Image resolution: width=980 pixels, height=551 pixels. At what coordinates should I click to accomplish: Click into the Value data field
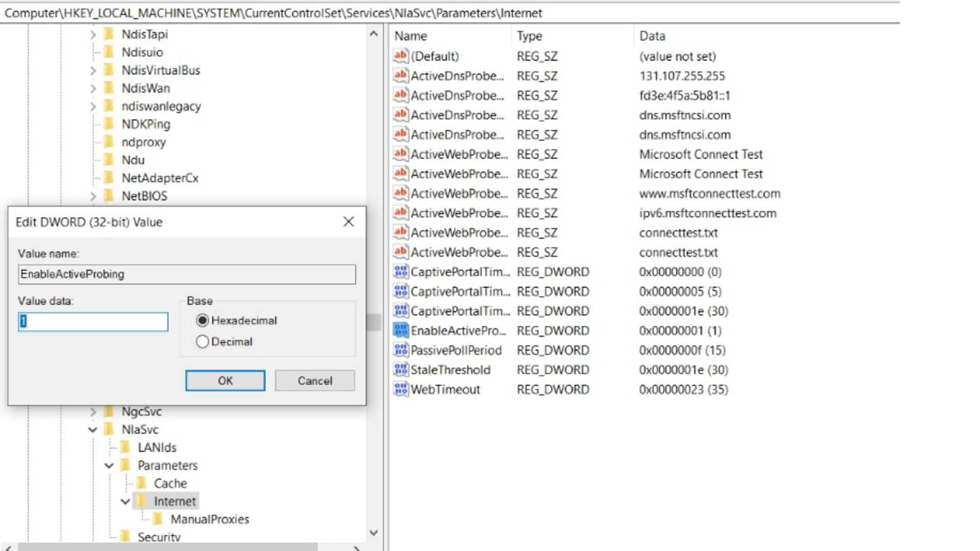[93, 322]
